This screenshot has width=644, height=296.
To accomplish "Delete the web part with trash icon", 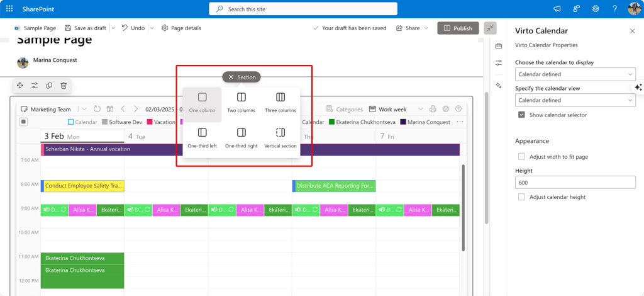I will tap(64, 86).
